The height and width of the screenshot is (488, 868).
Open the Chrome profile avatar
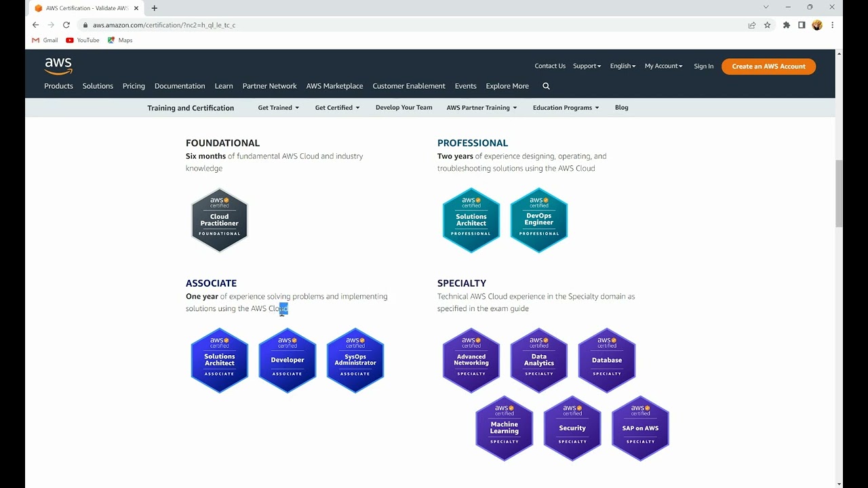(817, 25)
